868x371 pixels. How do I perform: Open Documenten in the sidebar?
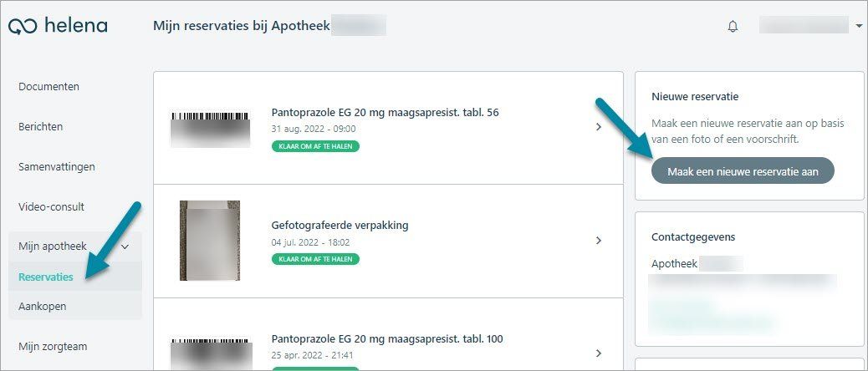point(49,87)
